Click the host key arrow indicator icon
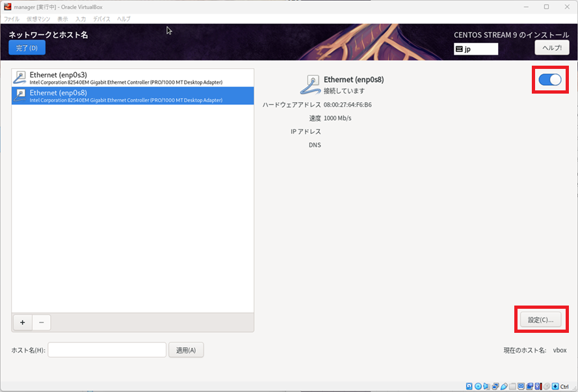The image size is (578, 392). pyautogui.click(x=555, y=386)
